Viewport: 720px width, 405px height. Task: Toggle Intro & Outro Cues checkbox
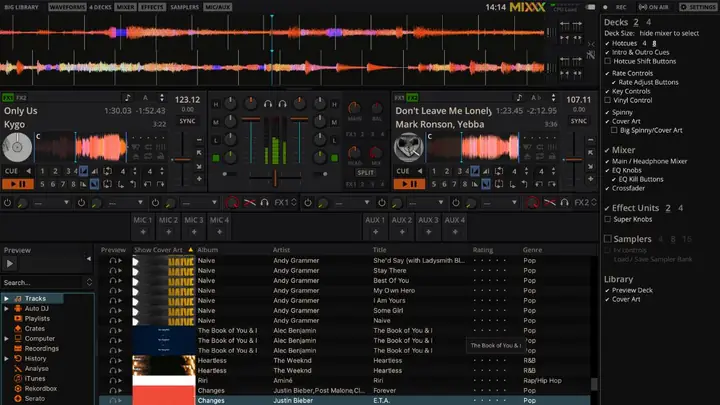click(608, 52)
